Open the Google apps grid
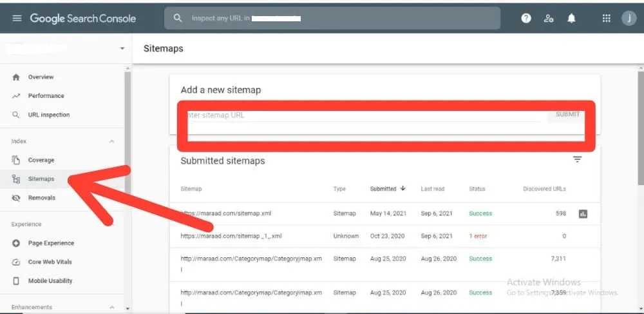Screen dimensions: 644x314 coord(606,18)
